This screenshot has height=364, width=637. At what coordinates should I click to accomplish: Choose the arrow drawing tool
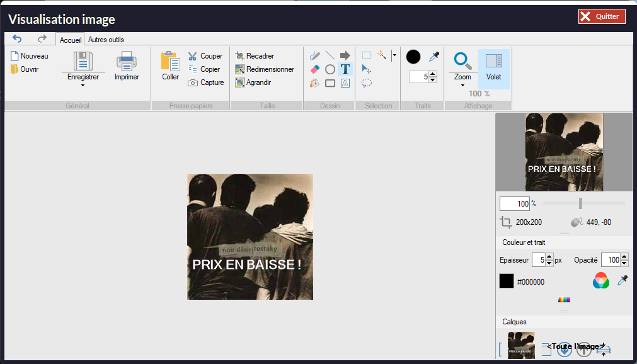(x=345, y=55)
